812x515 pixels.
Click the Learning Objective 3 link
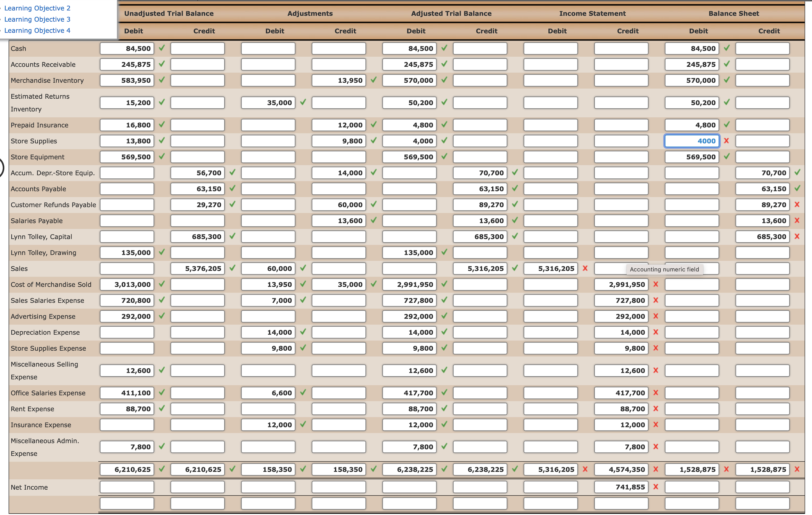pos(37,19)
